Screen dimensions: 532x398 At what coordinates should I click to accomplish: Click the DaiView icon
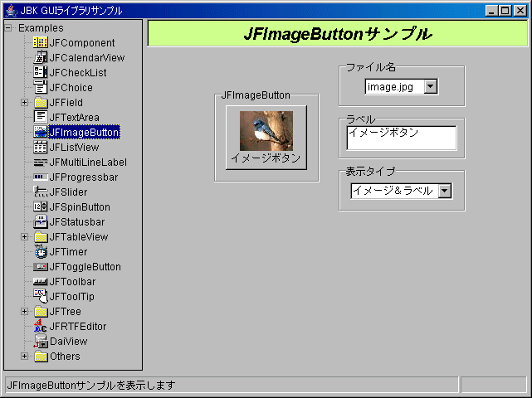pyautogui.click(x=41, y=341)
